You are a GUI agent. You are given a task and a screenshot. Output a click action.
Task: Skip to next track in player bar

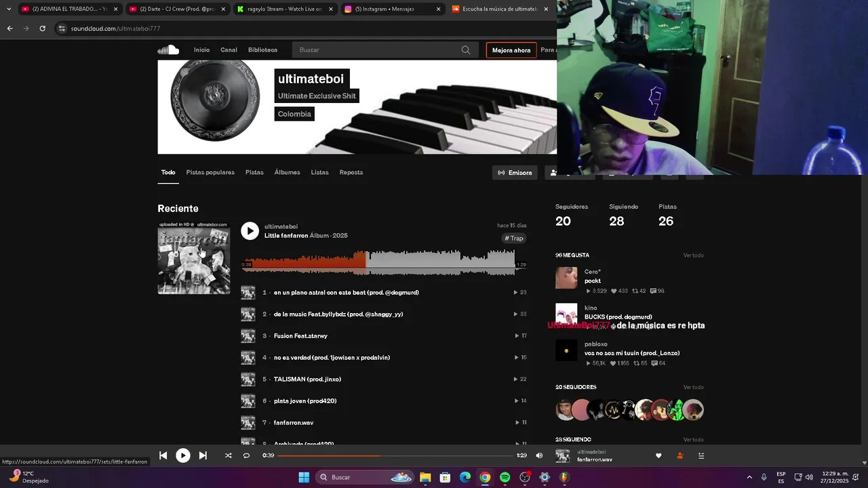click(x=203, y=455)
